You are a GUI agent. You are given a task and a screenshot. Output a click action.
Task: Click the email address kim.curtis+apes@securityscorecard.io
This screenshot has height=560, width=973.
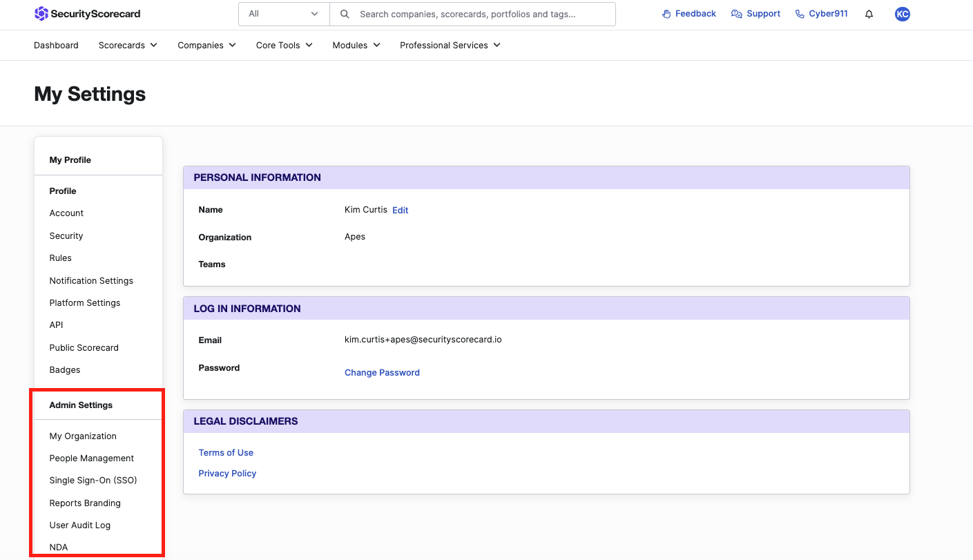click(x=423, y=339)
